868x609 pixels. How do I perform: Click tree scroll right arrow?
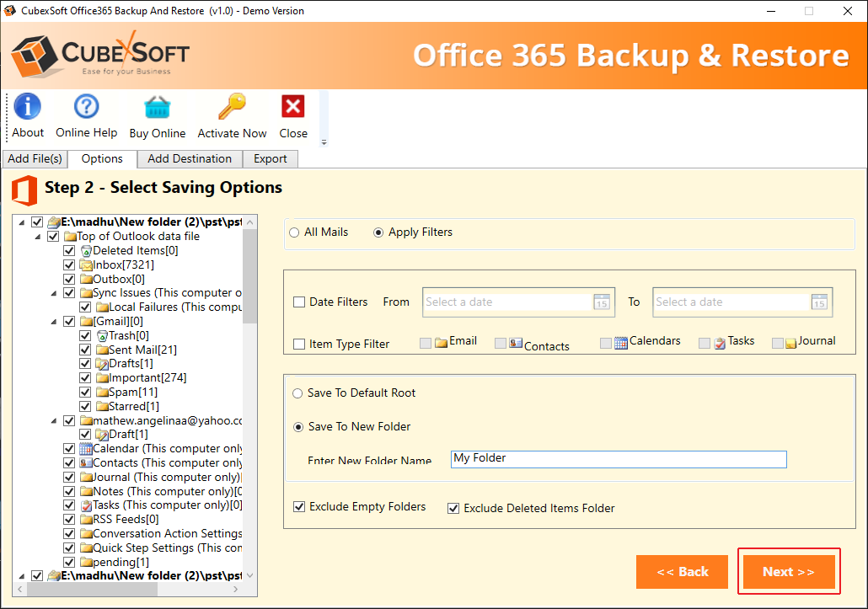click(x=236, y=590)
